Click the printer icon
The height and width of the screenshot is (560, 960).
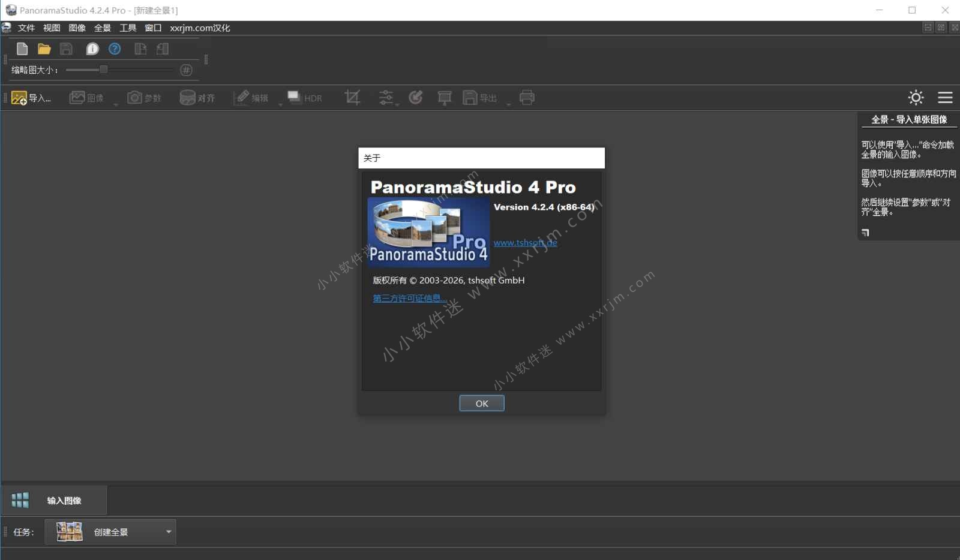coord(527,98)
